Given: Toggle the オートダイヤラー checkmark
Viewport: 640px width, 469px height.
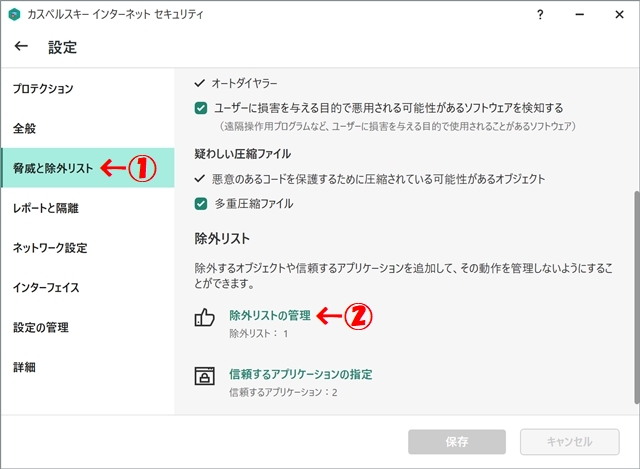Looking at the screenshot, I should [x=200, y=83].
